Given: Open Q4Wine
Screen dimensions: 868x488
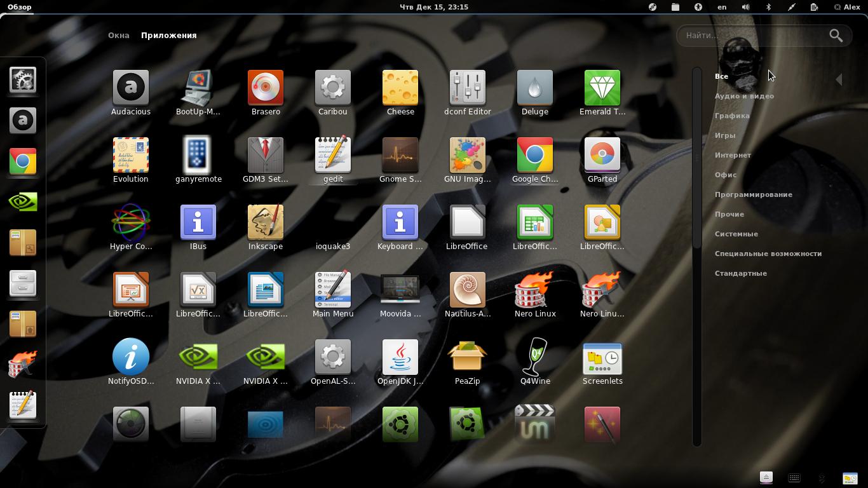Looking at the screenshot, I should coord(535,362).
